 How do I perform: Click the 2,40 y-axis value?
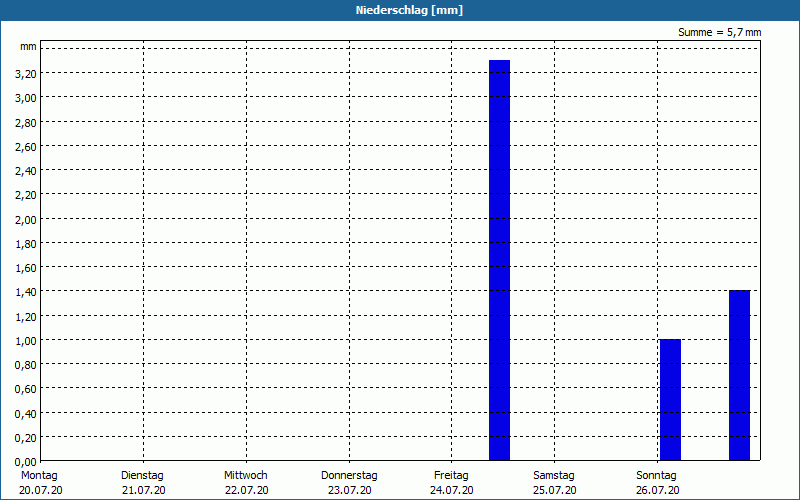pos(26,171)
